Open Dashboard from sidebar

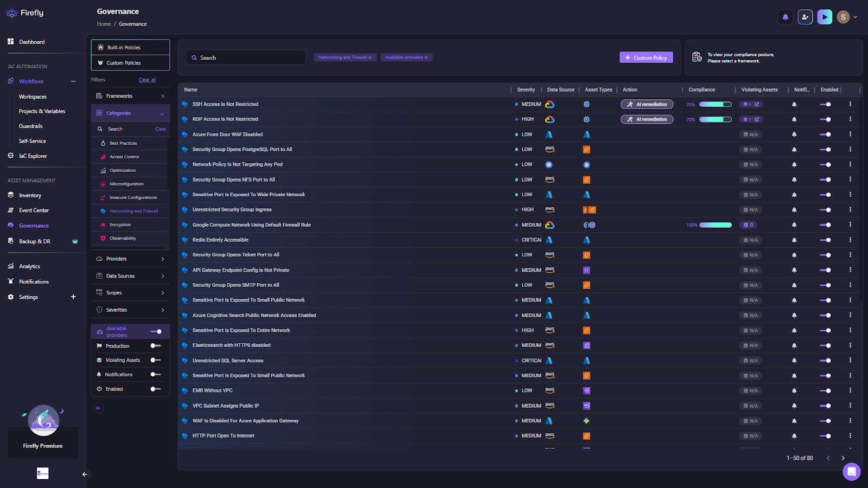click(32, 42)
